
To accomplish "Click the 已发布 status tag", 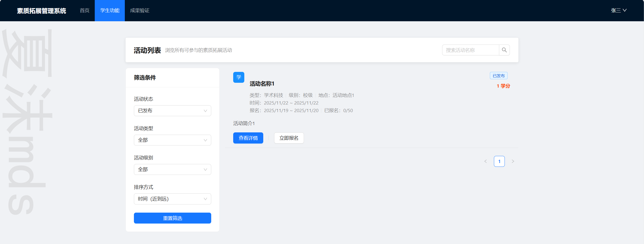I will [499, 76].
